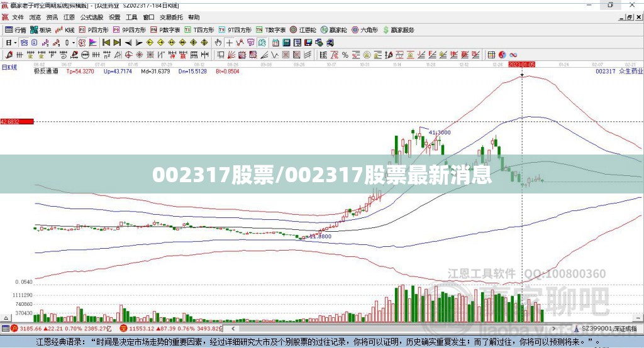Open 赢家服务 service link
Viewport: 644px width, 348px height.
tap(398, 30)
